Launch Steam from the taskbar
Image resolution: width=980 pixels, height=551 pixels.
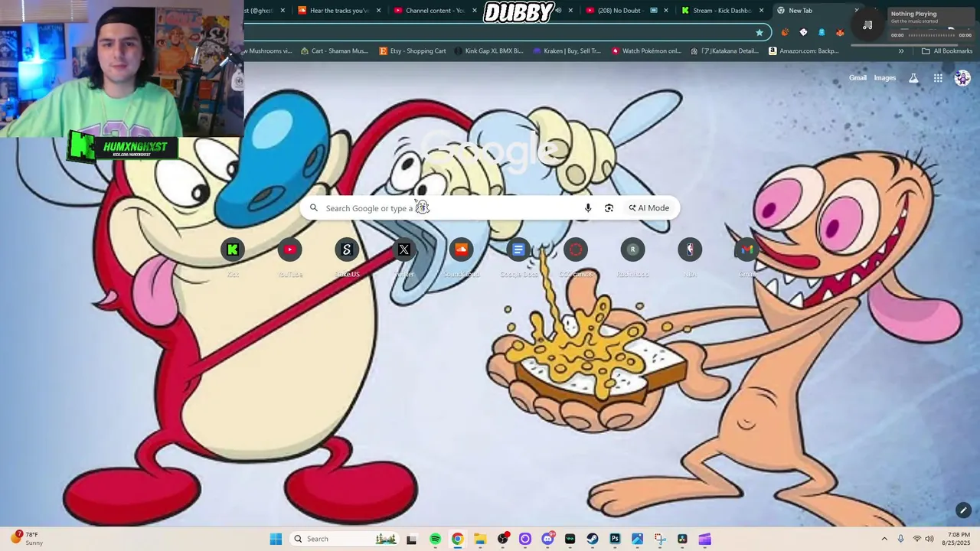593,539
